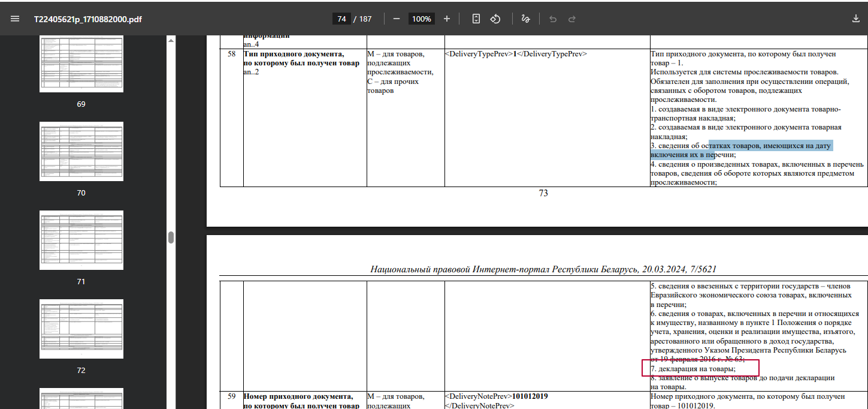
Task: Click the page number field showing 74
Action: pyautogui.click(x=341, y=19)
